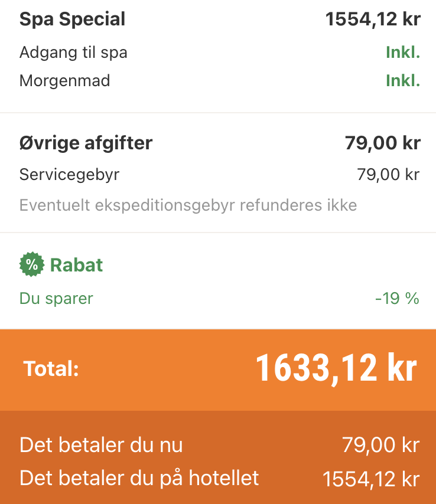Select the Øvrige afgifter heading
Screen dimensions: 436x504
coord(86,143)
